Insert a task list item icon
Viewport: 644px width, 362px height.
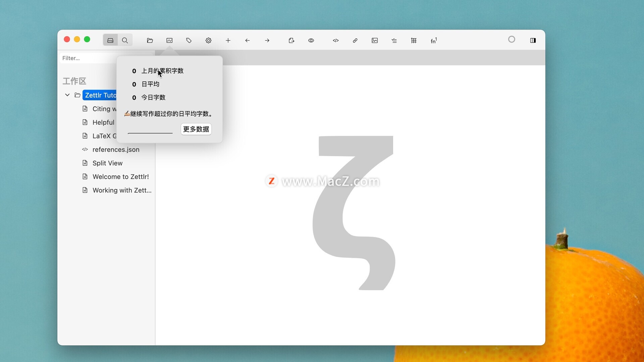[394, 41]
